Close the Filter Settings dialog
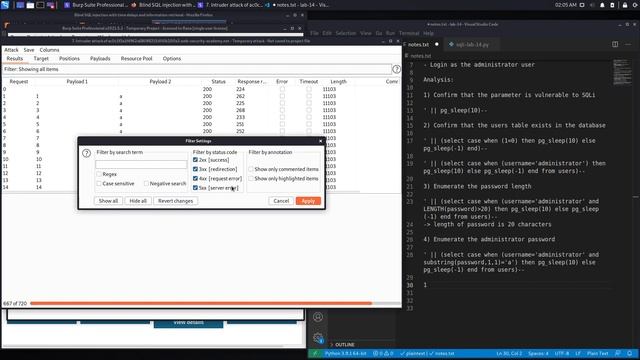The image size is (640, 360). click(x=320, y=141)
